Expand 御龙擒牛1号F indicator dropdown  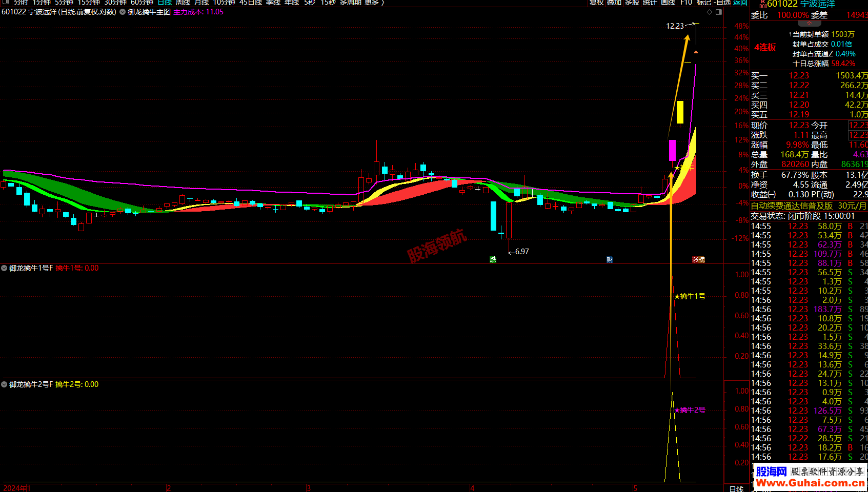(x=4, y=268)
